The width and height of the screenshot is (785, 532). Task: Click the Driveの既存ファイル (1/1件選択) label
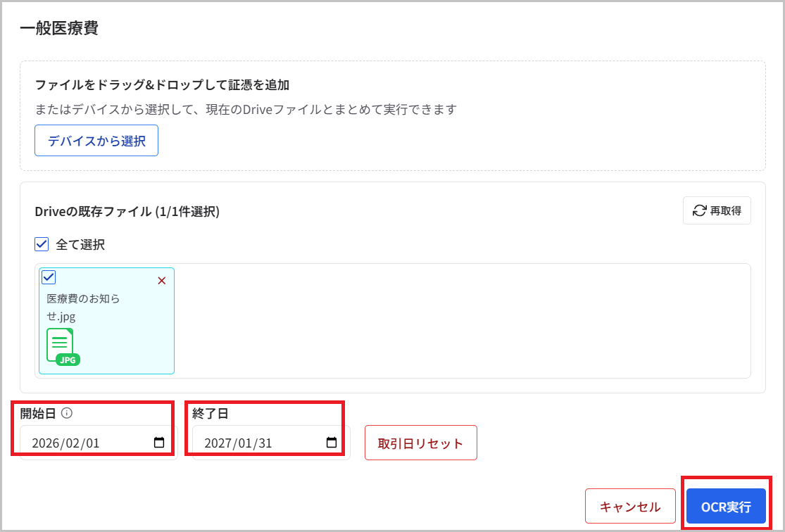point(127,212)
